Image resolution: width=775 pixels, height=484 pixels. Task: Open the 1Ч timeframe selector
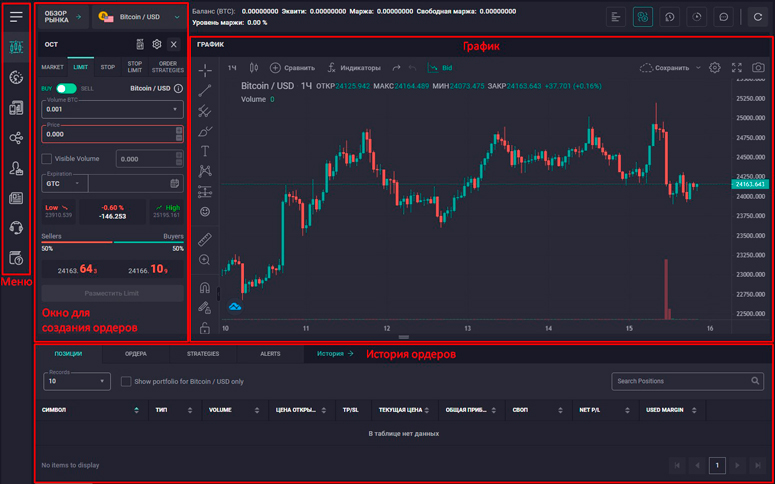(232, 68)
